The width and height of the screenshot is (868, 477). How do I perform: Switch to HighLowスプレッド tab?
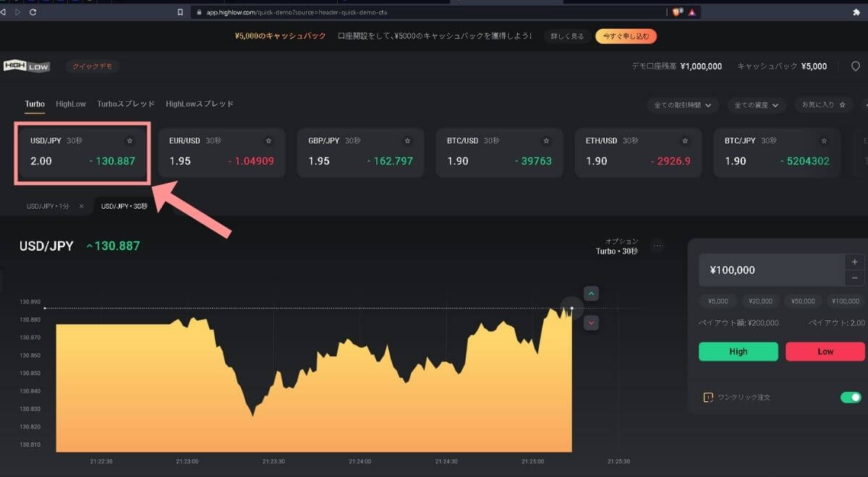[x=200, y=104]
